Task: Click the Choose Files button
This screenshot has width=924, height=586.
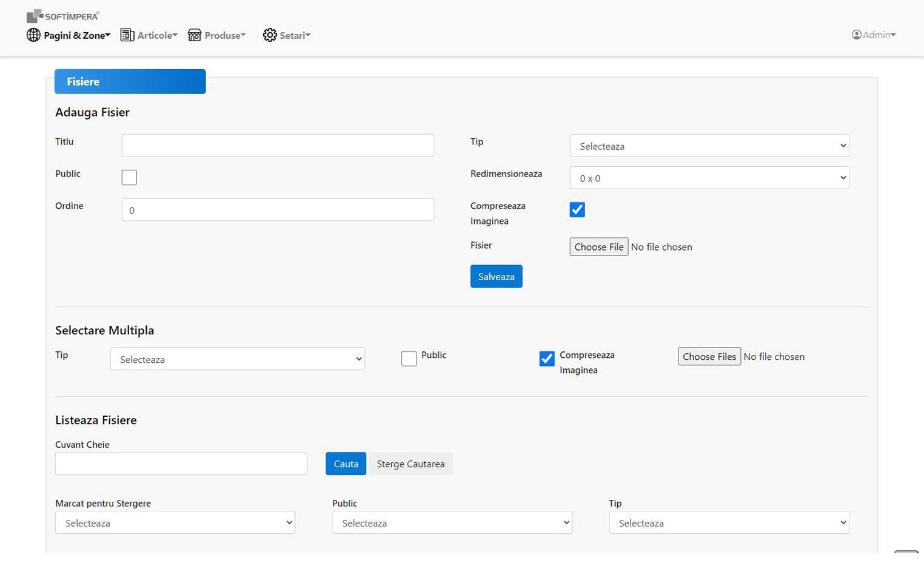Action: [709, 357]
